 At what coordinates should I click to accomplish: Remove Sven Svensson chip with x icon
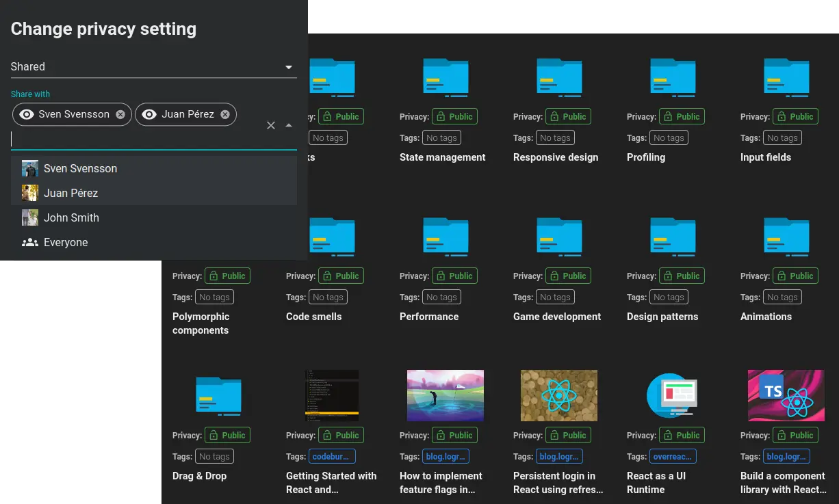click(120, 114)
